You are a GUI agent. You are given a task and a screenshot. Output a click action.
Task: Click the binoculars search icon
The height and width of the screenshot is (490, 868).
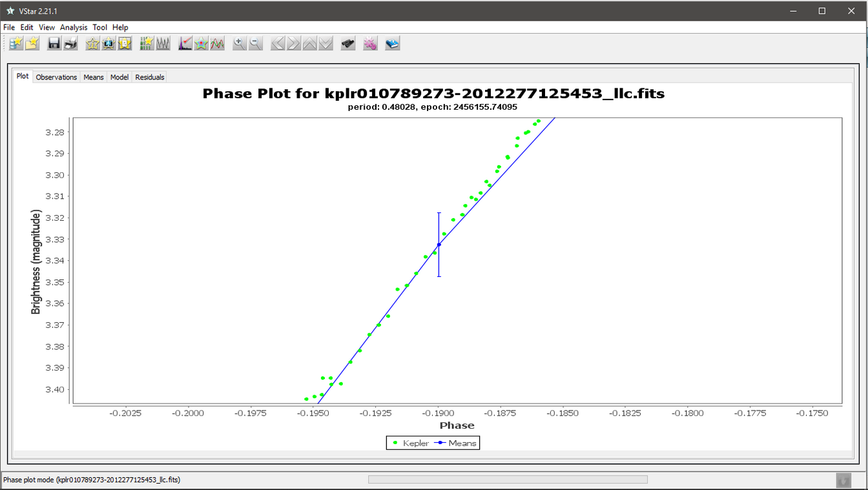click(x=348, y=43)
